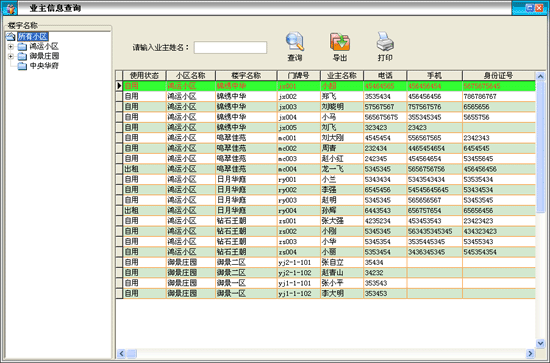Click owner name 孙辉 cell
The image size is (550, 363).
342,210
